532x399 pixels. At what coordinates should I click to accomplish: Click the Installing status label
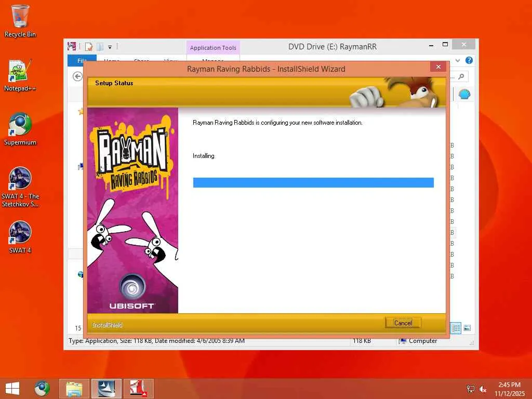click(x=204, y=156)
